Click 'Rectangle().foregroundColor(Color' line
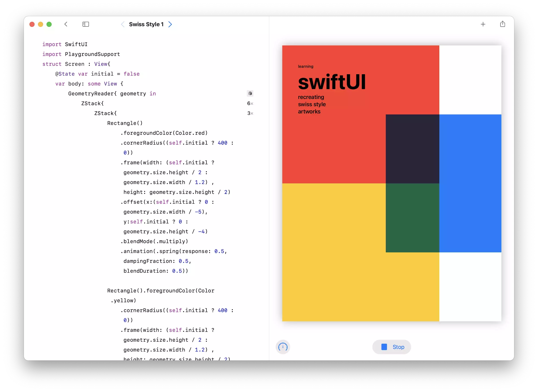 coord(161,291)
